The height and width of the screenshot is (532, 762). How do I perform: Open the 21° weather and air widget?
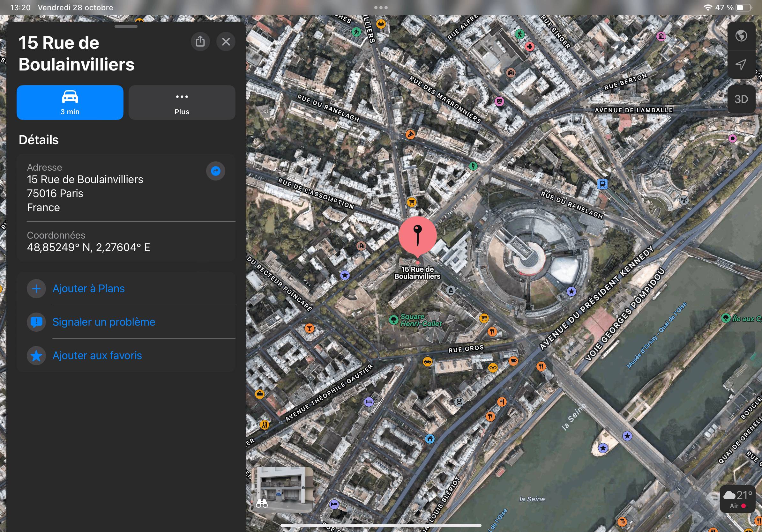[737, 499]
